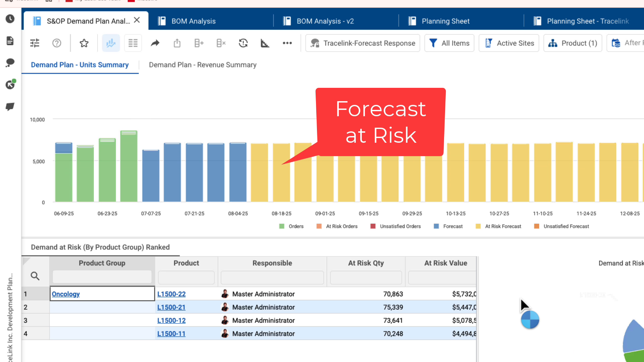
Task: Open product link L1500-21
Action: click(x=171, y=307)
